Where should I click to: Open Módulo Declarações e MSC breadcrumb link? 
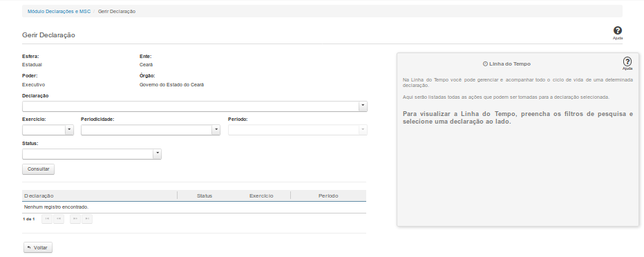(x=59, y=12)
